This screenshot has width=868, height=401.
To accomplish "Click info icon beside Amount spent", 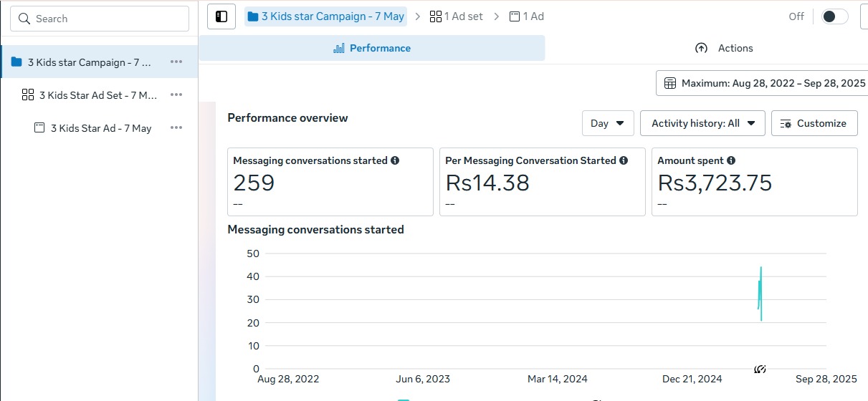I will coord(731,161).
